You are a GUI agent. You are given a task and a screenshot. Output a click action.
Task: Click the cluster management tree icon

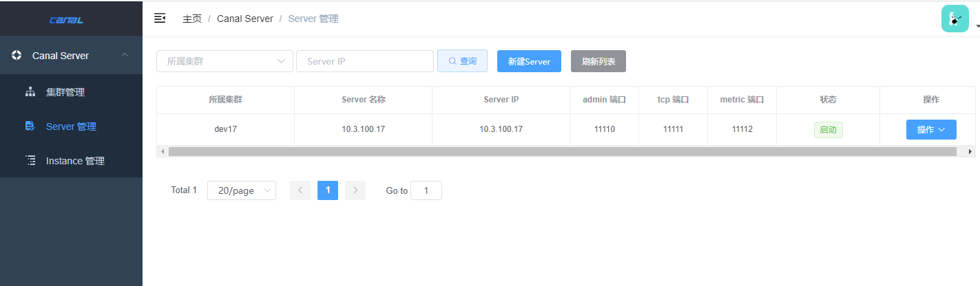30,92
